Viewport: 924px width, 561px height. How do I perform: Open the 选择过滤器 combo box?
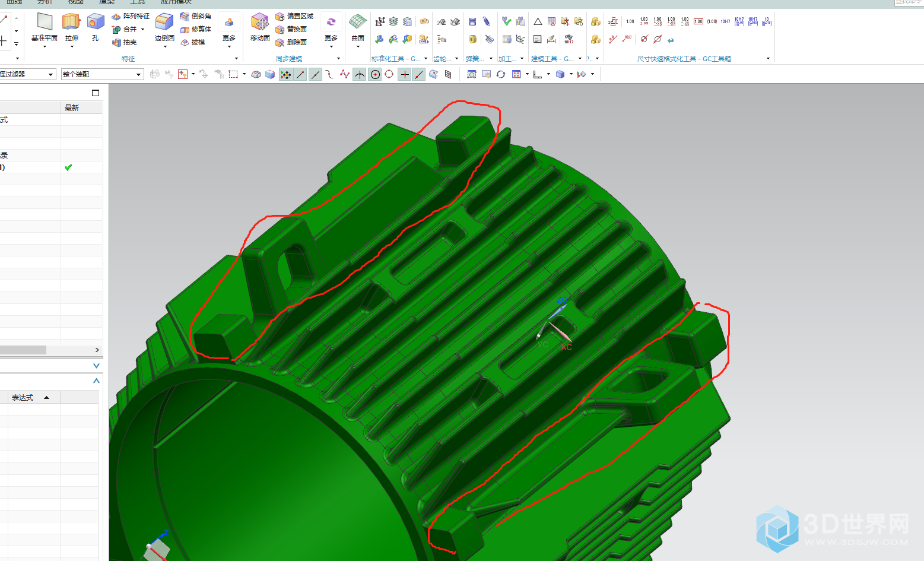pyautogui.click(x=27, y=74)
